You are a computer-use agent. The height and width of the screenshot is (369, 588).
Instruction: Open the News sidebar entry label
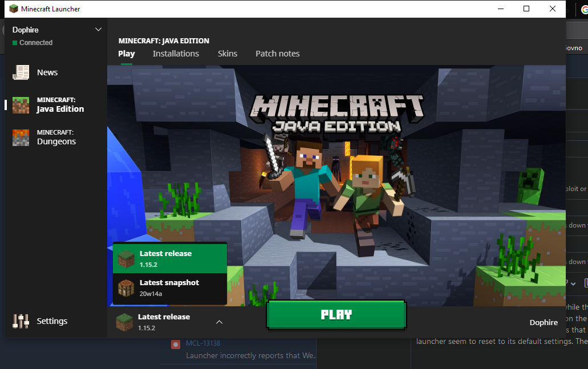47,72
